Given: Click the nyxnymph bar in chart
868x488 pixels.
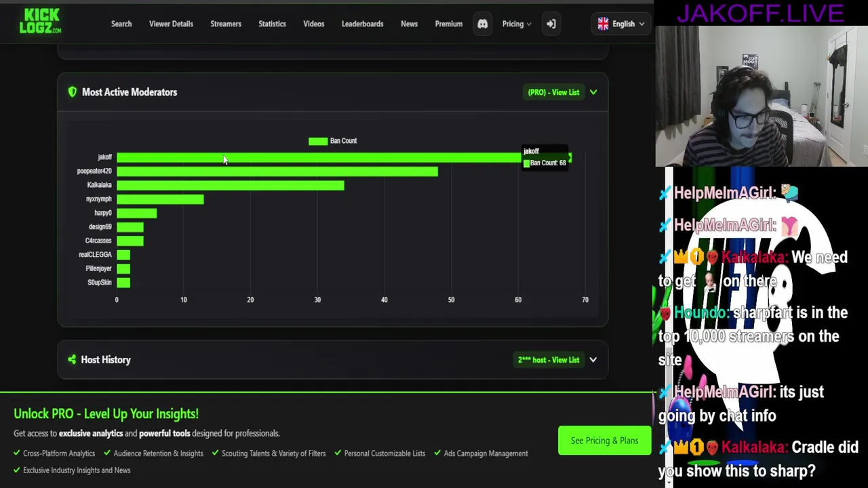Looking at the screenshot, I should pos(160,199).
